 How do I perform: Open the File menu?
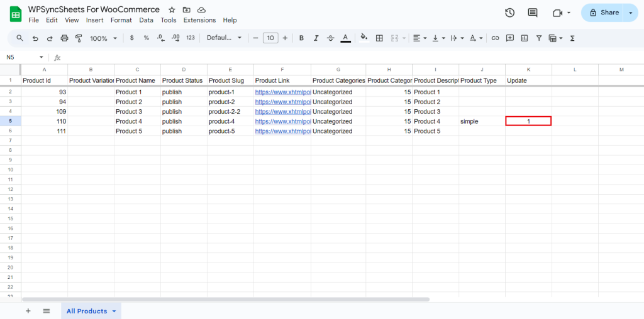click(34, 20)
